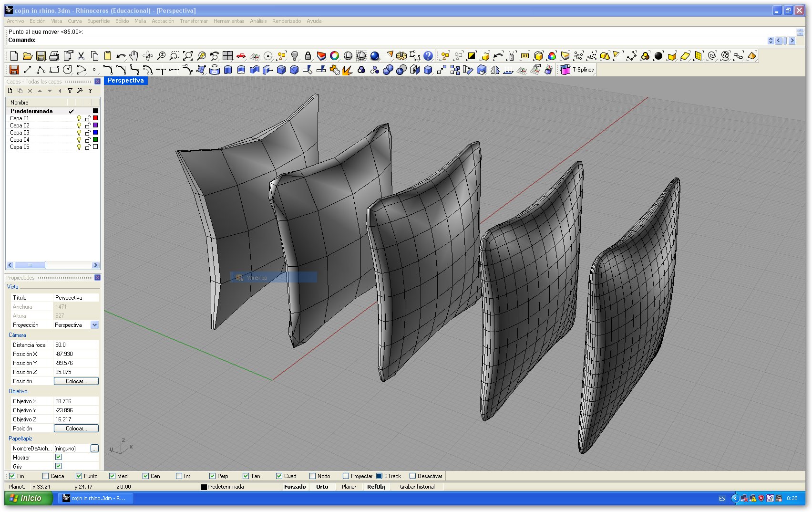Image resolution: width=812 pixels, height=512 pixels.
Task: Select the Polyline tool
Action: 41,70
